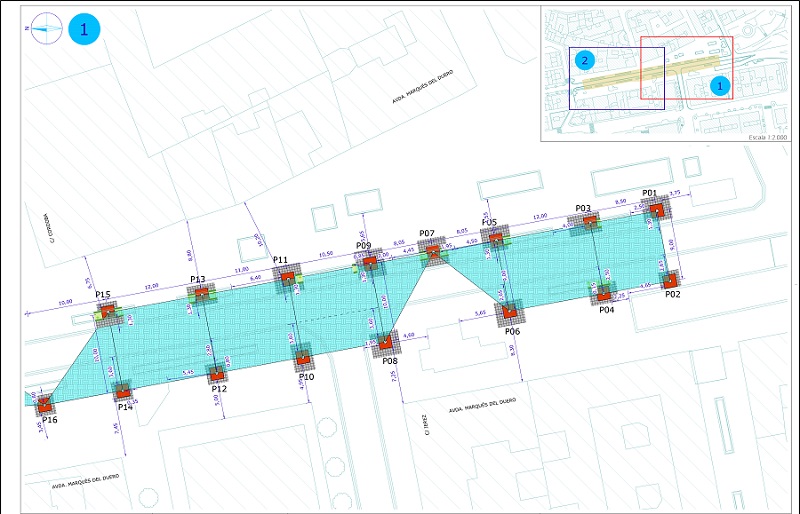Image resolution: width=800 pixels, height=514 pixels.
Task: Click the 7,25 dimension below P08
Action: [x=392, y=377]
